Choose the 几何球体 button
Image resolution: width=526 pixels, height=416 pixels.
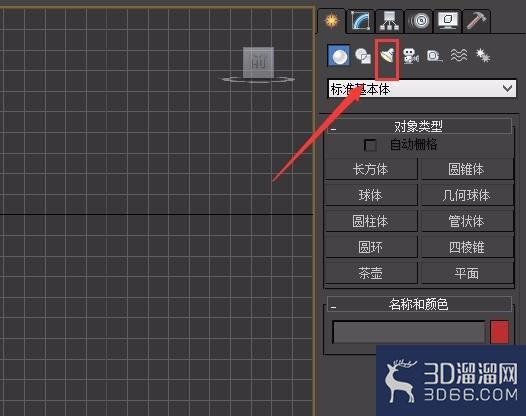click(467, 195)
